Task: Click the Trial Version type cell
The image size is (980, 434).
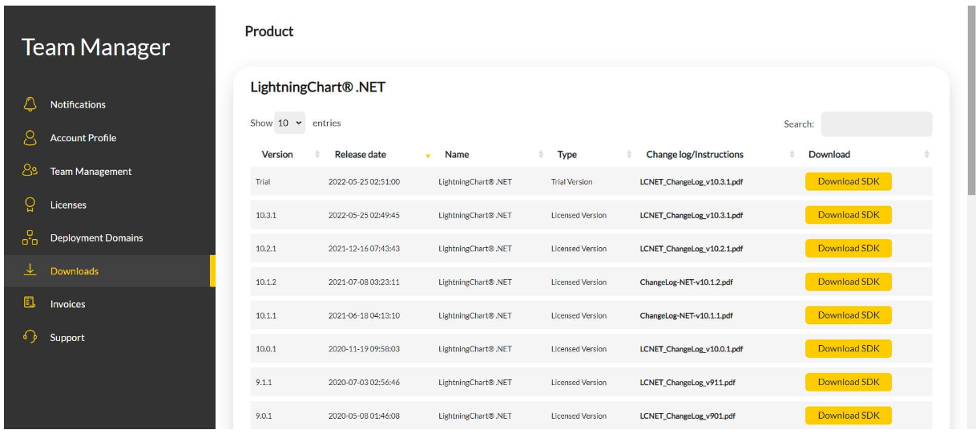Action: (x=572, y=182)
